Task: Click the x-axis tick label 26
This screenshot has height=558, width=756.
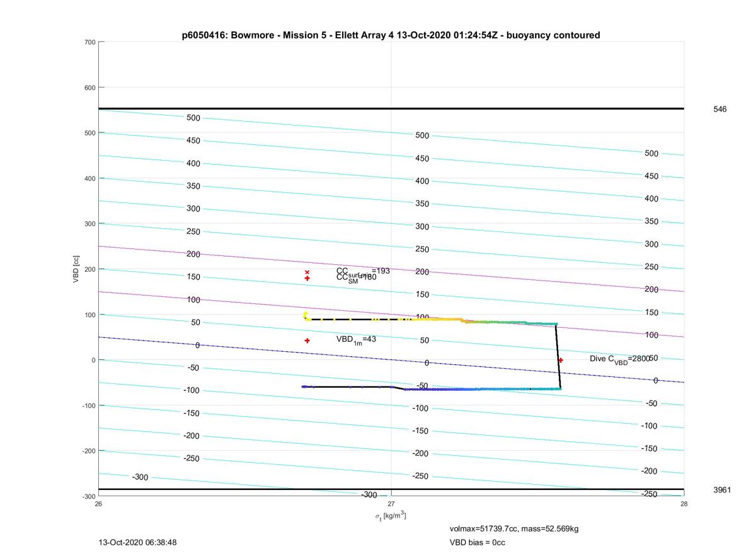Action: pyautogui.click(x=98, y=504)
